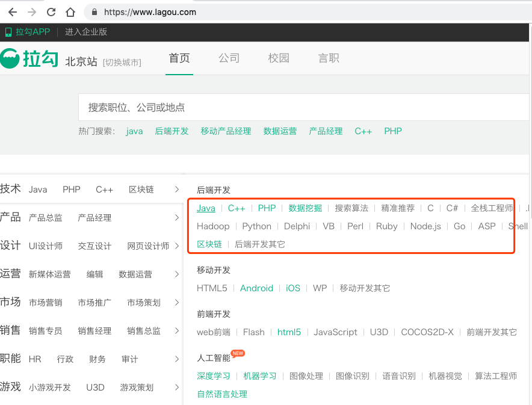The image size is (532, 405).
Task: Open 拉勾APP link in top bar
Action: [x=33, y=32]
